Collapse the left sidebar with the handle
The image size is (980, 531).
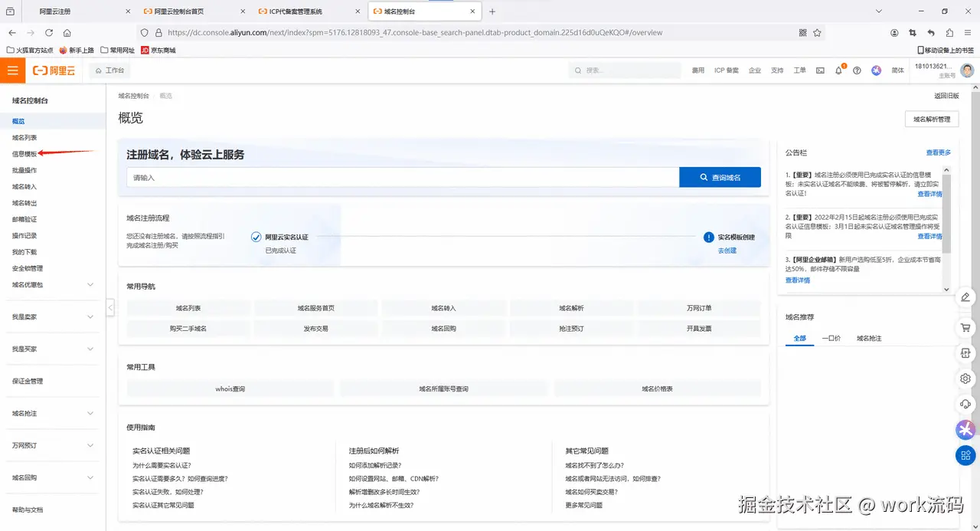coord(110,307)
